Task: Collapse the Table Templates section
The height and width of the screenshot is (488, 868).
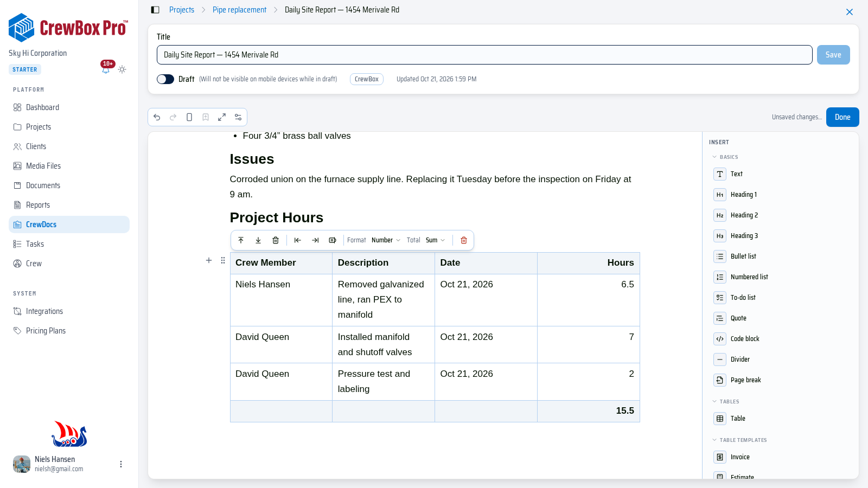Action: [739, 440]
